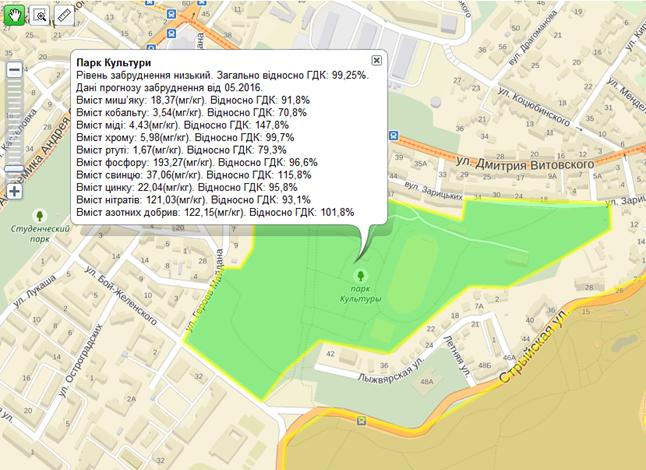Viewport: 646px width, 470px height.
Task: Click the парк Культуры tree marker
Action: tap(361, 275)
